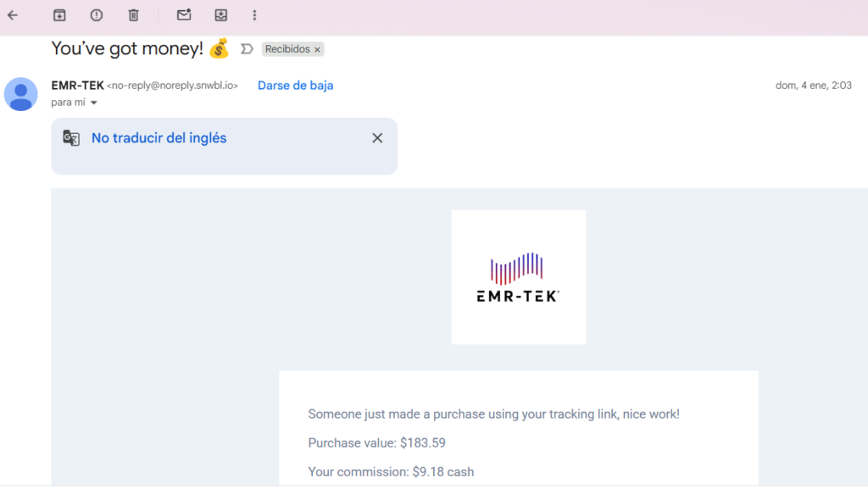Click the translate icon in the banner
The width and height of the screenshot is (868, 489).
tap(71, 138)
